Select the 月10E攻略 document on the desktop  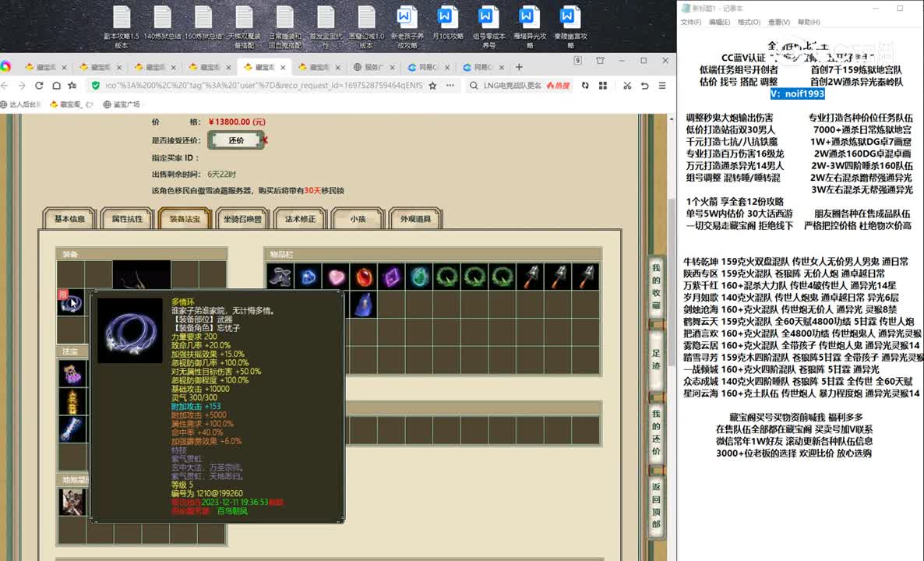click(447, 23)
